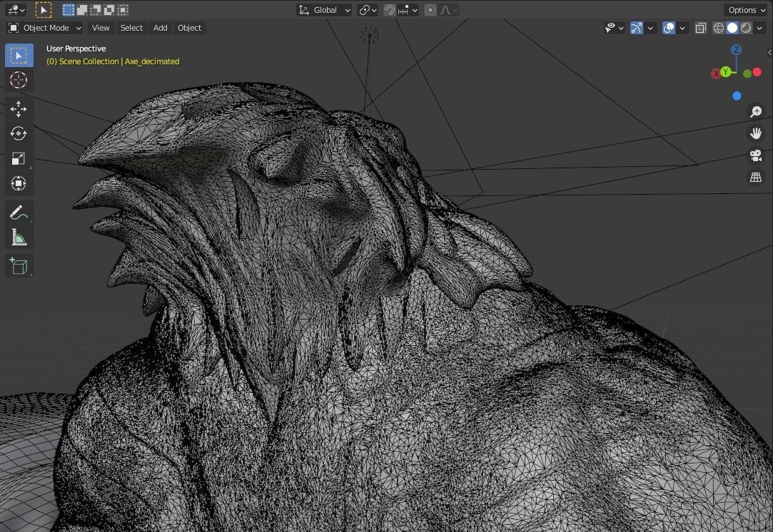Image resolution: width=773 pixels, height=532 pixels.
Task: Click the pan hand navigation icon
Action: (756, 133)
